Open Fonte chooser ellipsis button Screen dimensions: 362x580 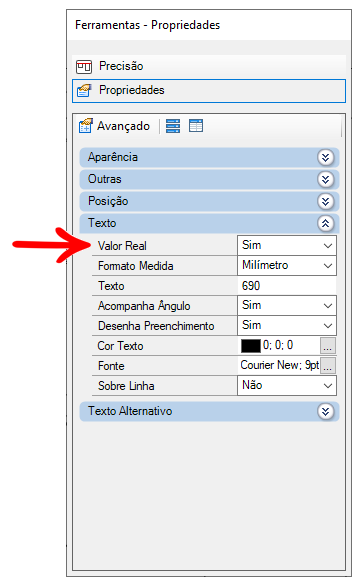pyautogui.click(x=328, y=366)
